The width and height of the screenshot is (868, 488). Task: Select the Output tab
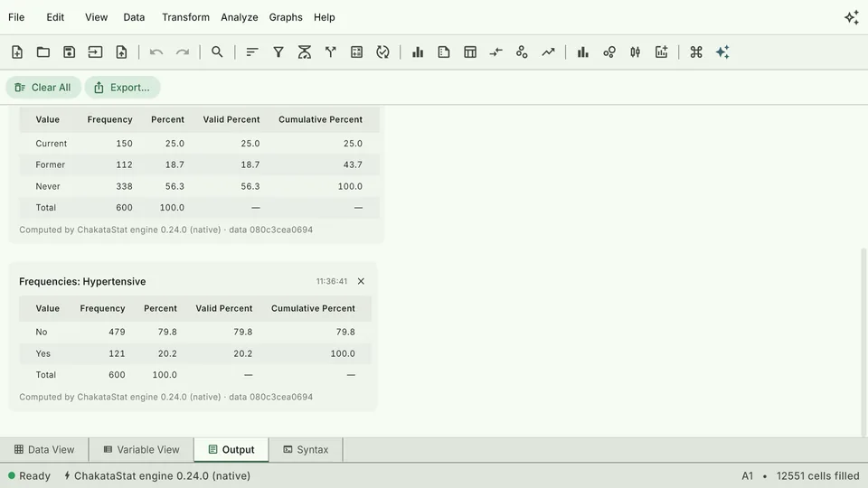231,450
